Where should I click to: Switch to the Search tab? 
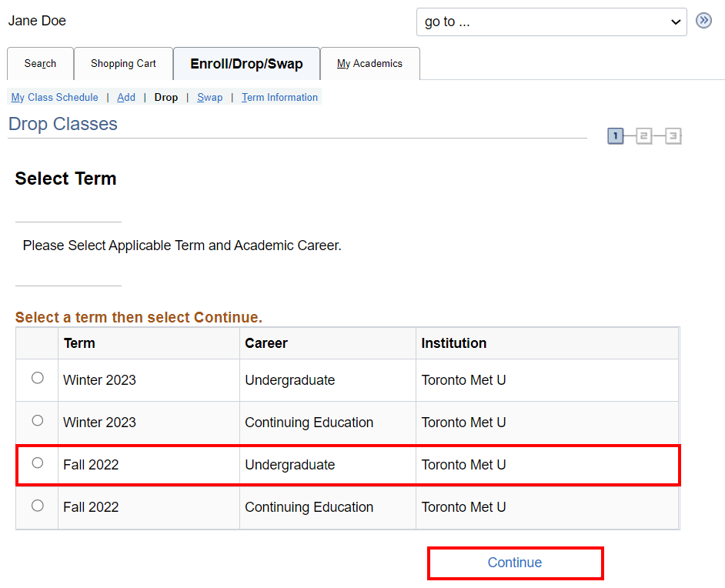40,64
